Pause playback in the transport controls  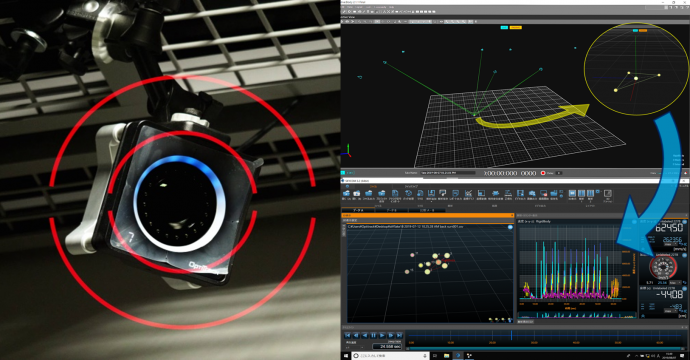(x=373, y=335)
